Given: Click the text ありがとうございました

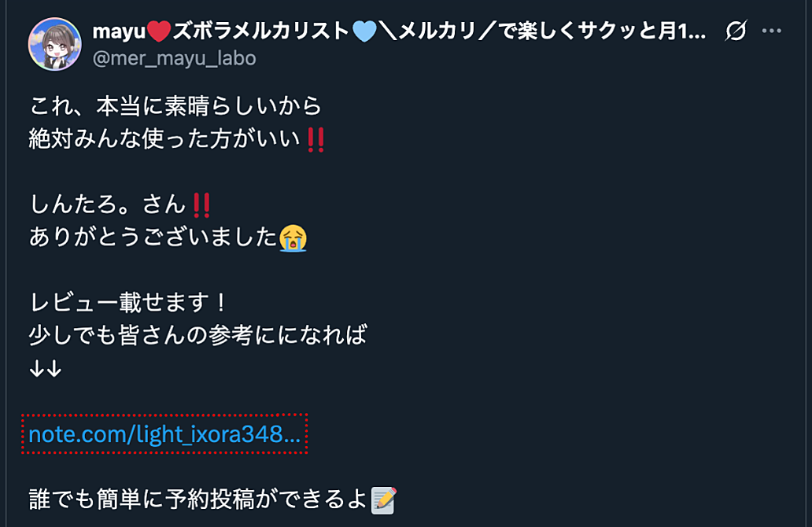Looking at the screenshot, I should (153, 238).
